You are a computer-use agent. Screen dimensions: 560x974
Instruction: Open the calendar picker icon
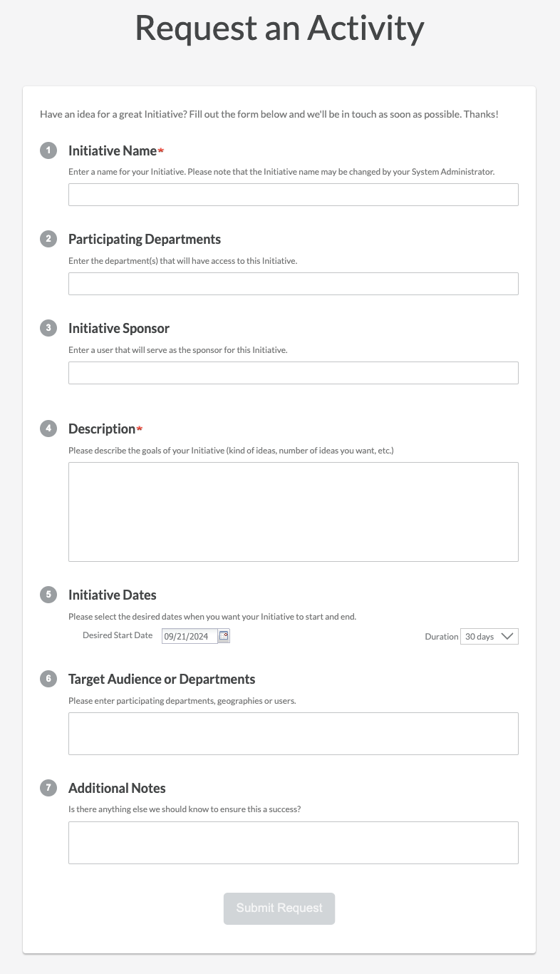tap(224, 636)
